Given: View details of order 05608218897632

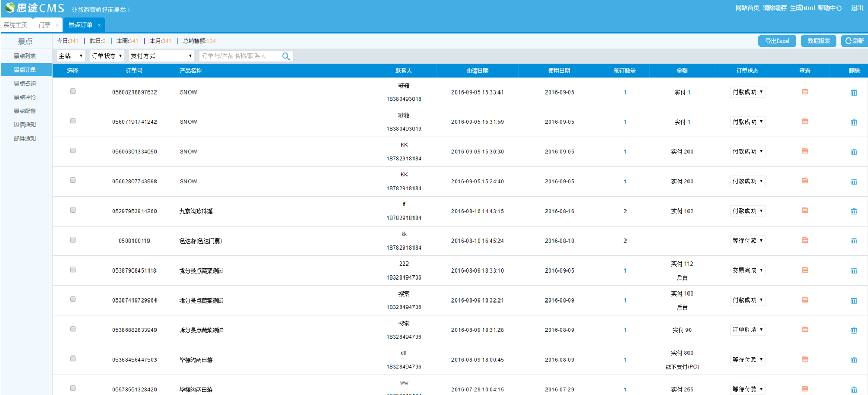Looking at the screenshot, I should pos(804,92).
